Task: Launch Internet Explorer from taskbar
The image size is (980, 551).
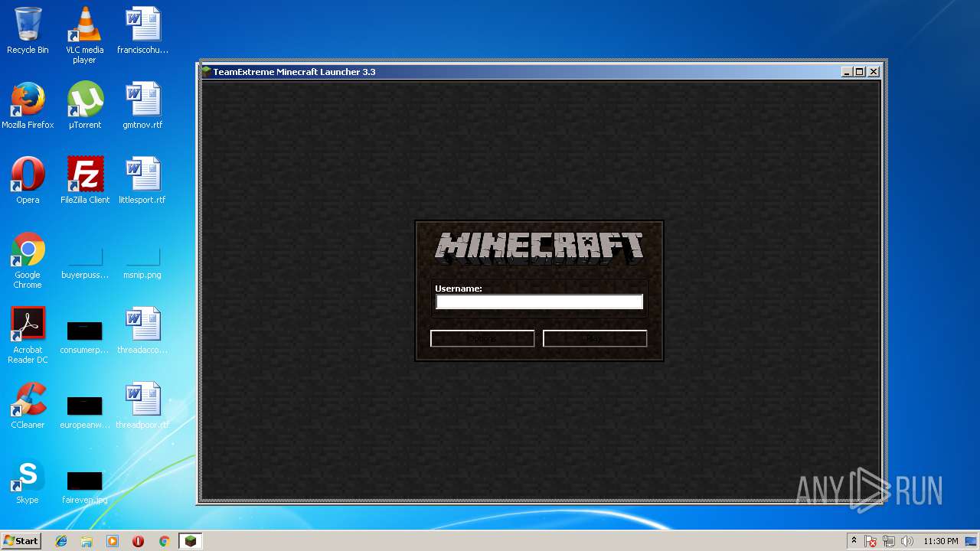Action: 61,541
